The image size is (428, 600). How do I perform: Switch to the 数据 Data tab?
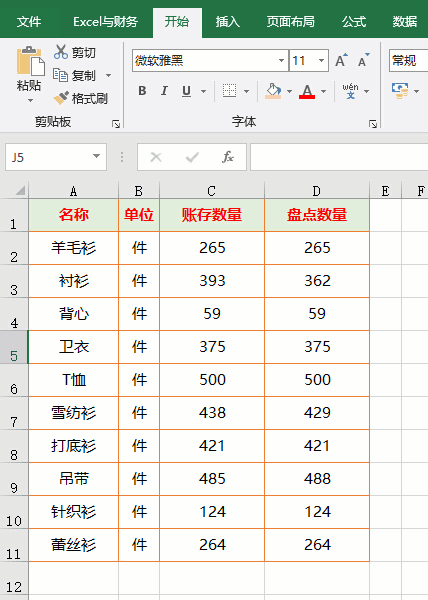tap(405, 22)
